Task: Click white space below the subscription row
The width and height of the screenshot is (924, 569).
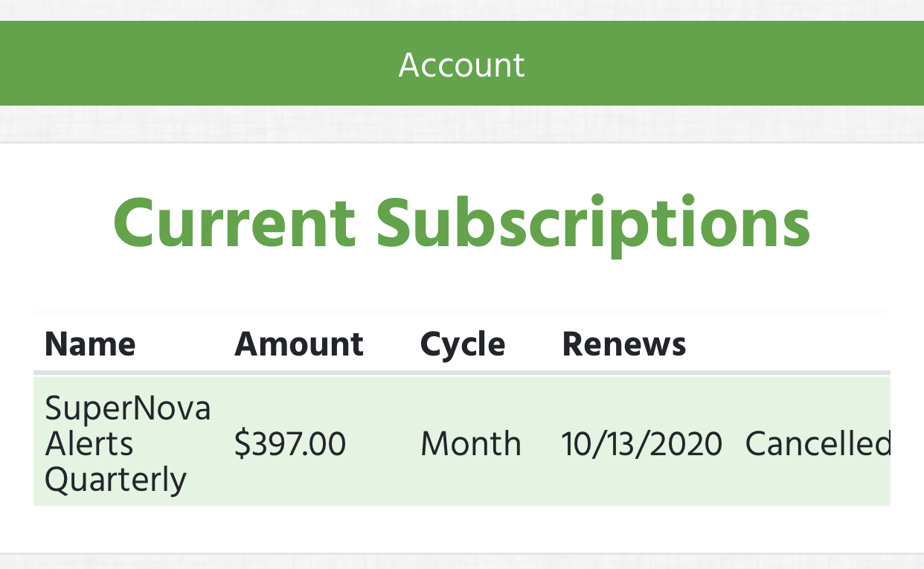Action: [x=461, y=530]
